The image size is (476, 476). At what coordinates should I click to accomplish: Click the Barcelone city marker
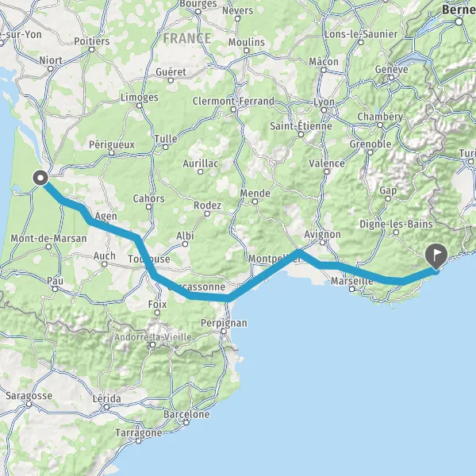(186, 422)
